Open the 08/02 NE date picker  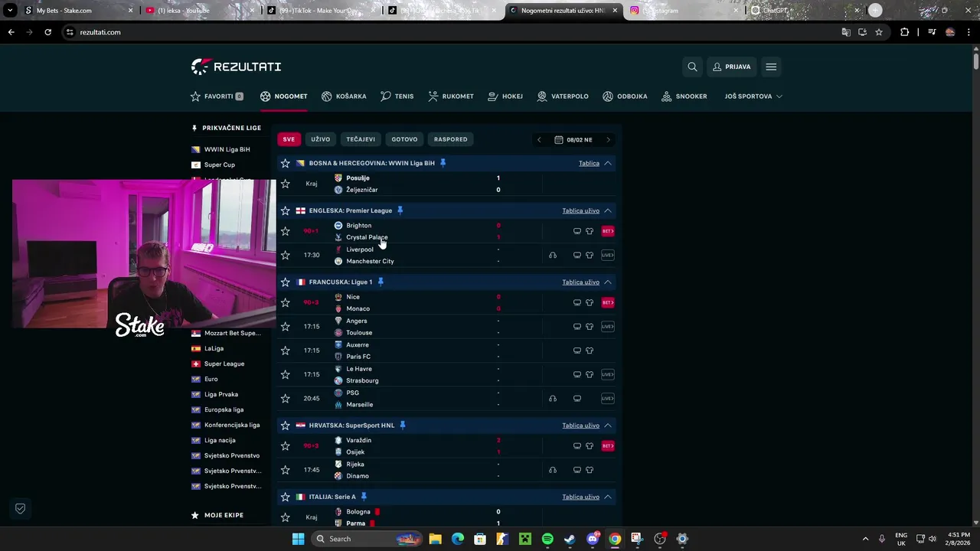573,140
